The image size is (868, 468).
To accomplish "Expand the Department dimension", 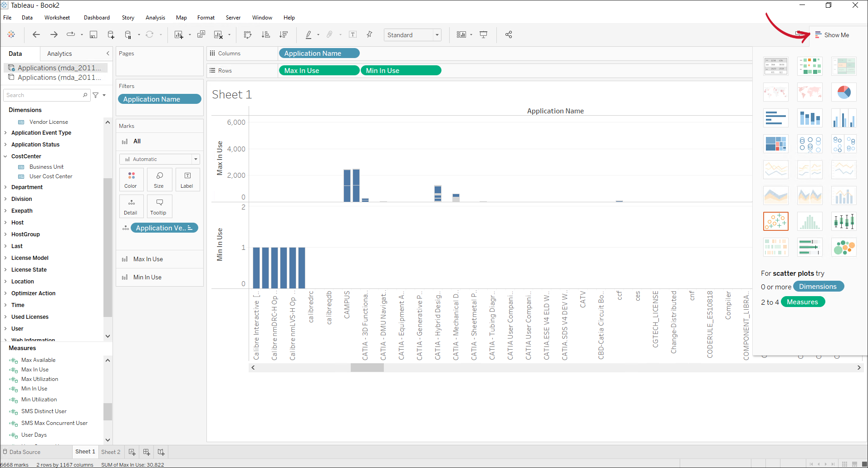I will [5, 187].
